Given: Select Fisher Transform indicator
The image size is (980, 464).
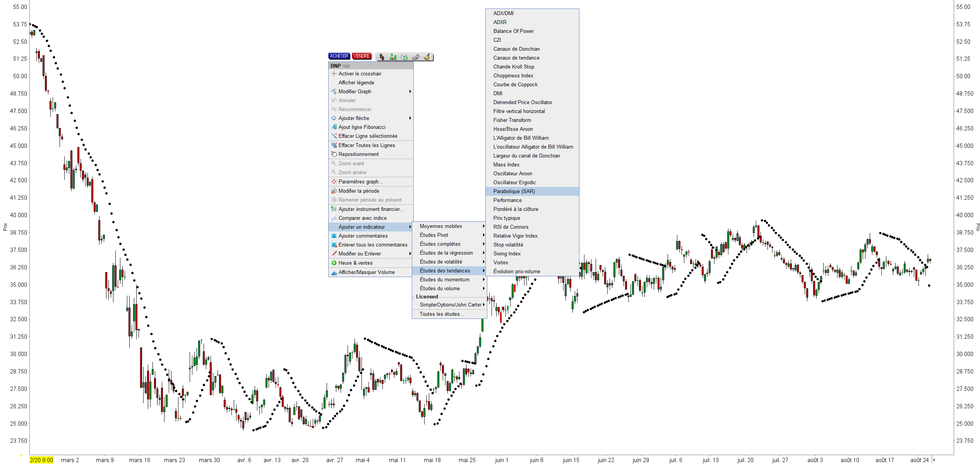Looking at the screenshot, I should pos(532,120).
